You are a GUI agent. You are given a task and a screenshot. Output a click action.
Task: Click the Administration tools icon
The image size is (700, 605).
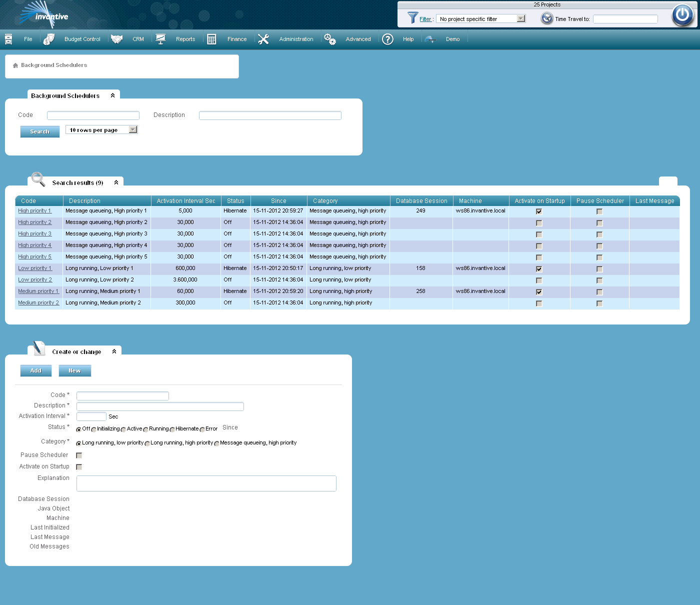tap(263, 39)
